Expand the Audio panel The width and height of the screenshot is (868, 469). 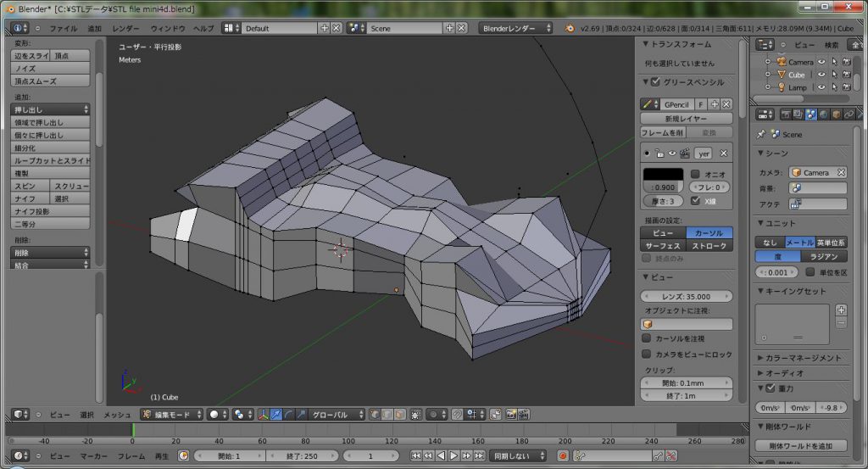click(x=760, y=373)
